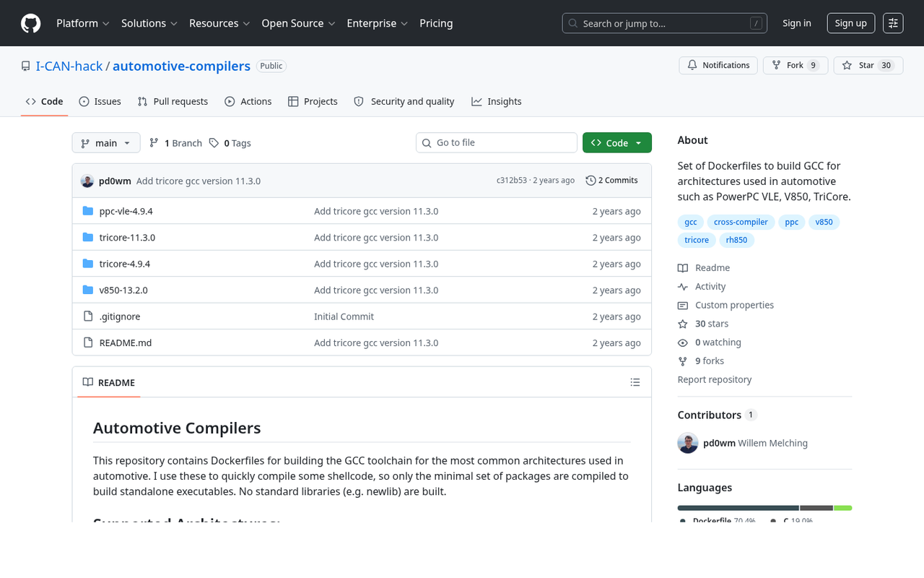Click the Notifications bell icon
924x578 pixels.
pyautogui.click(x=692, y=64)
